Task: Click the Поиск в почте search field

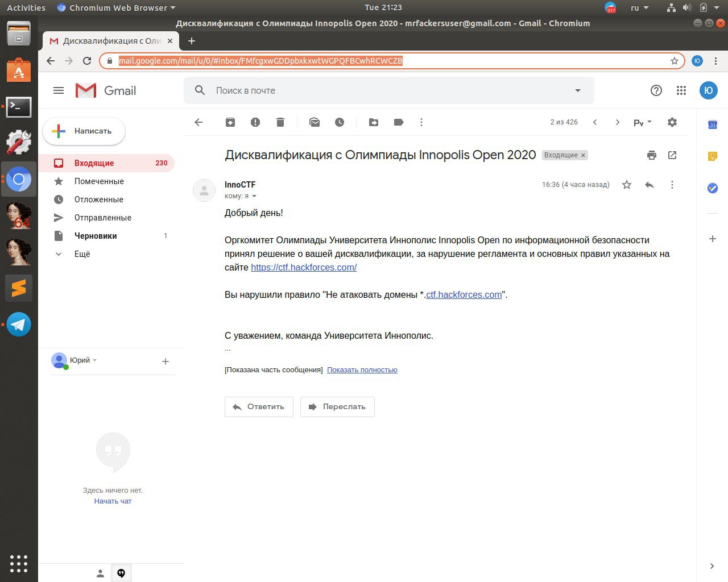Action: [x=389, y=90]
